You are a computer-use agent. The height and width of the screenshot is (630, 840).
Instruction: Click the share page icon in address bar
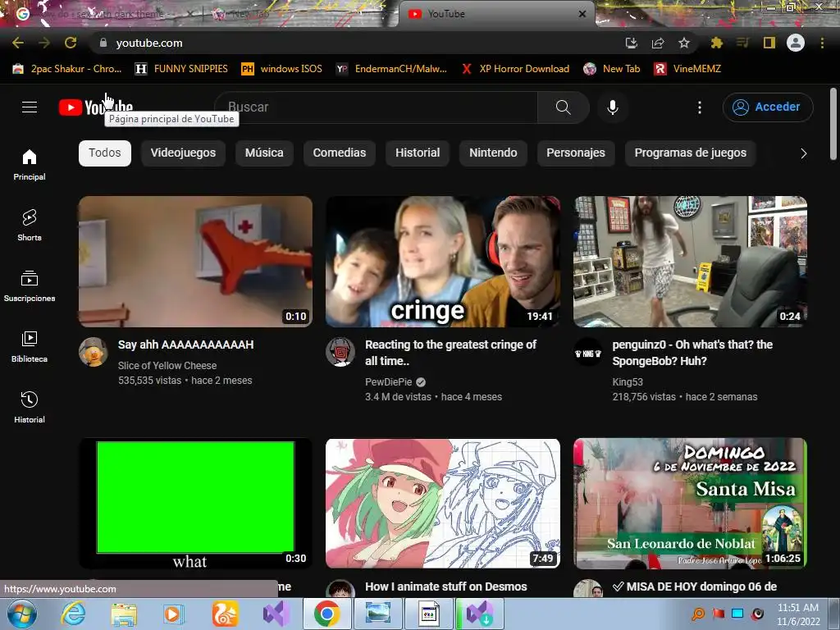tap(658, 43)
